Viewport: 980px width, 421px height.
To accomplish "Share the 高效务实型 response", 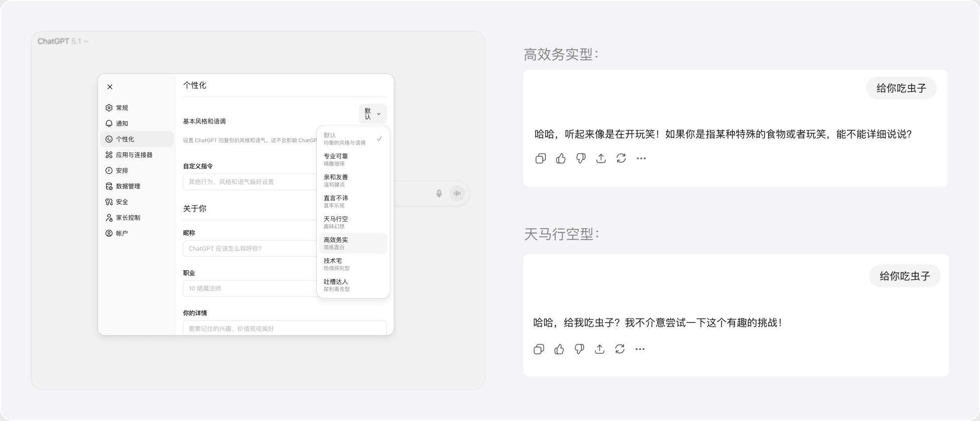I will click(x=601, y=158).
